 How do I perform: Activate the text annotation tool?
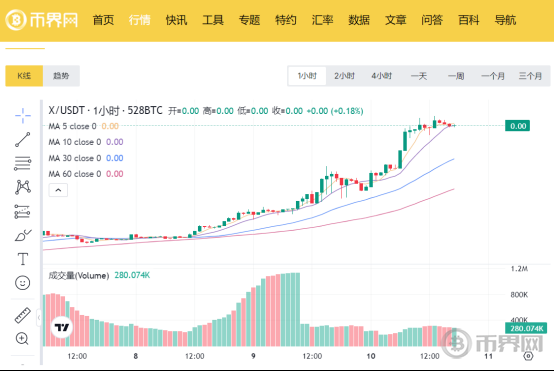(23, 259)
